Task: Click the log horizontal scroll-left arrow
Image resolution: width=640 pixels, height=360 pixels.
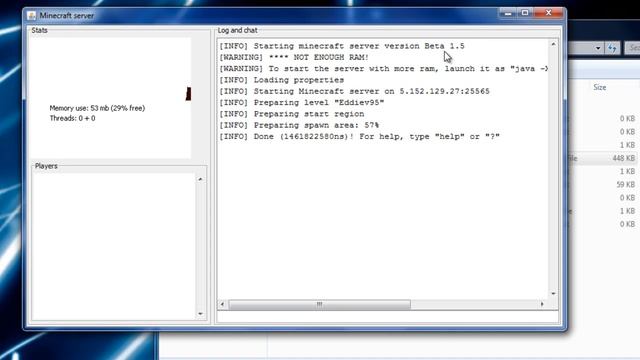Action: click(222, 304)
